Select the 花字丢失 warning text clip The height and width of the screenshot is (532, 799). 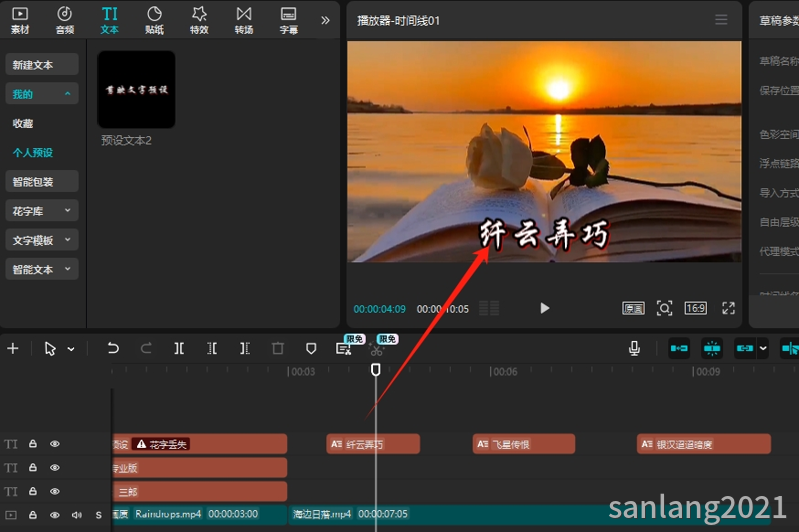point(199,444)
